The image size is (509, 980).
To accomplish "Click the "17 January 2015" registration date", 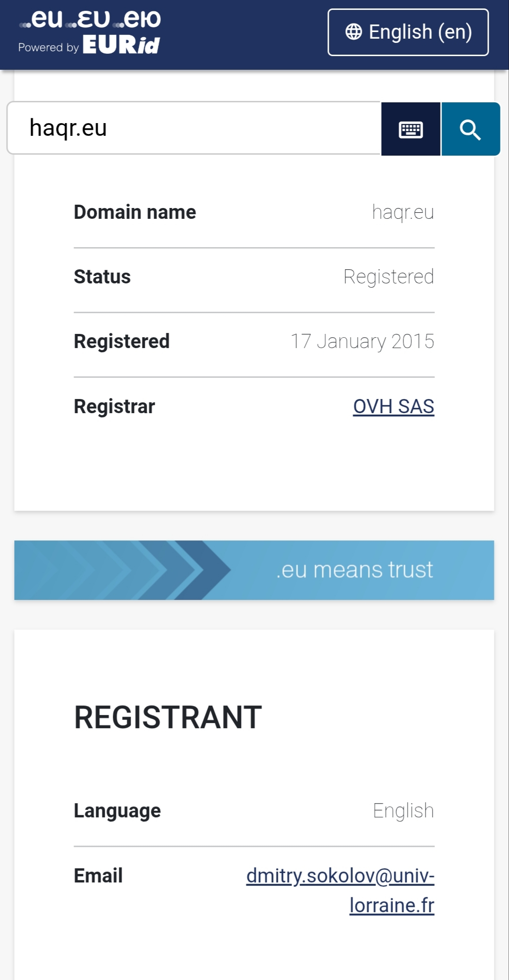I will (362, 341).
